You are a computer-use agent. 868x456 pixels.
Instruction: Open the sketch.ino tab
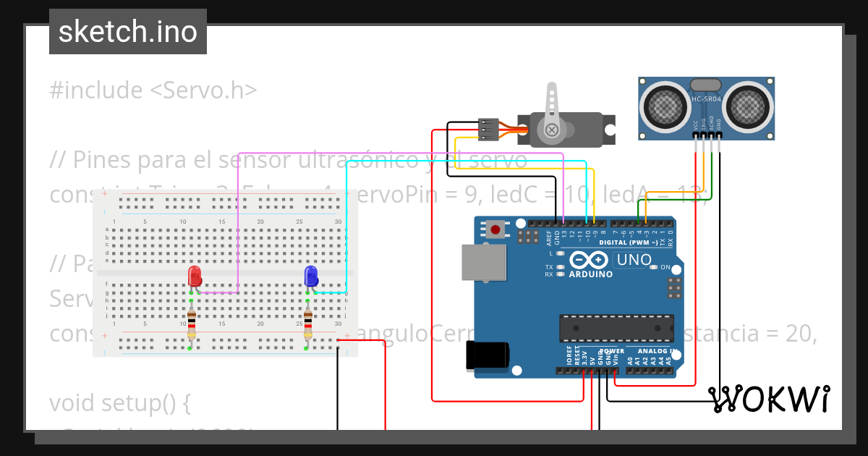point(127,31)
